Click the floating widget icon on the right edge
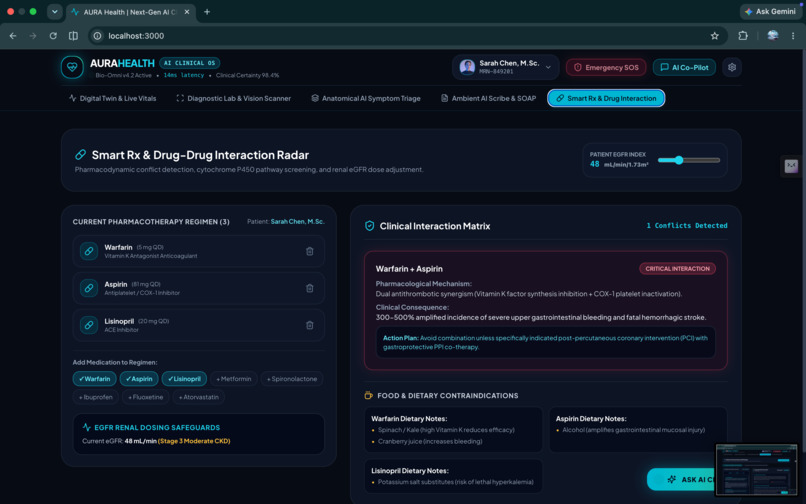This screenshot has height=504, width=806. 791,166
